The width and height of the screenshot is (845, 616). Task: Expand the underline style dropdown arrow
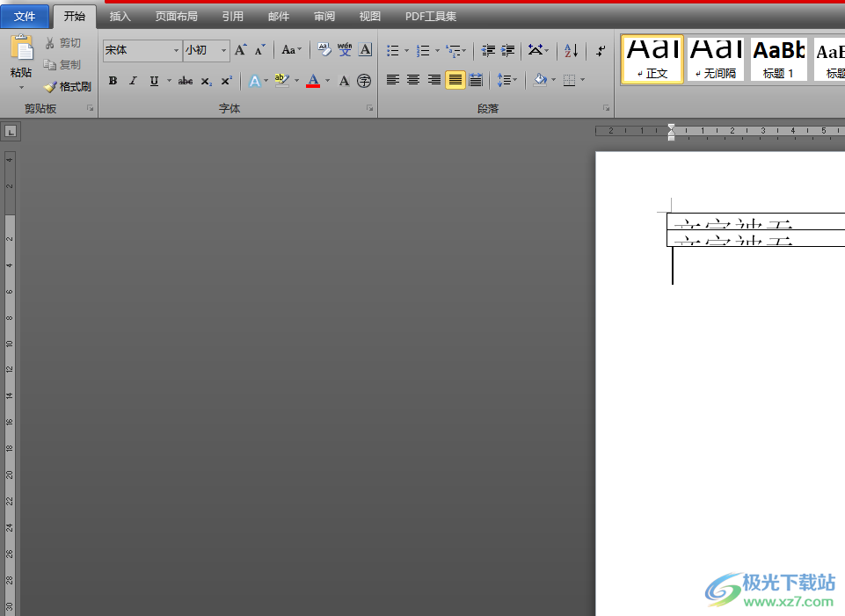coord(169,81)
